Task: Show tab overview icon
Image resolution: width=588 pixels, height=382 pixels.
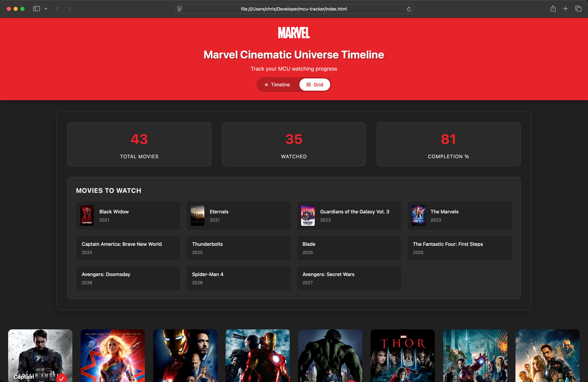Action: (578, 9)
